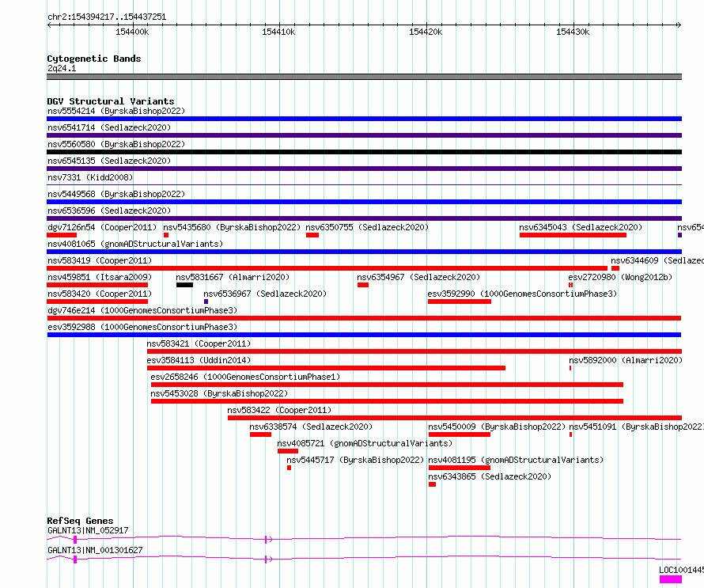Select esv2658246 (1000GenomesConsortiumPhase1) label
The width and height of the screenshot is (704, 588).
pos(245,377)
